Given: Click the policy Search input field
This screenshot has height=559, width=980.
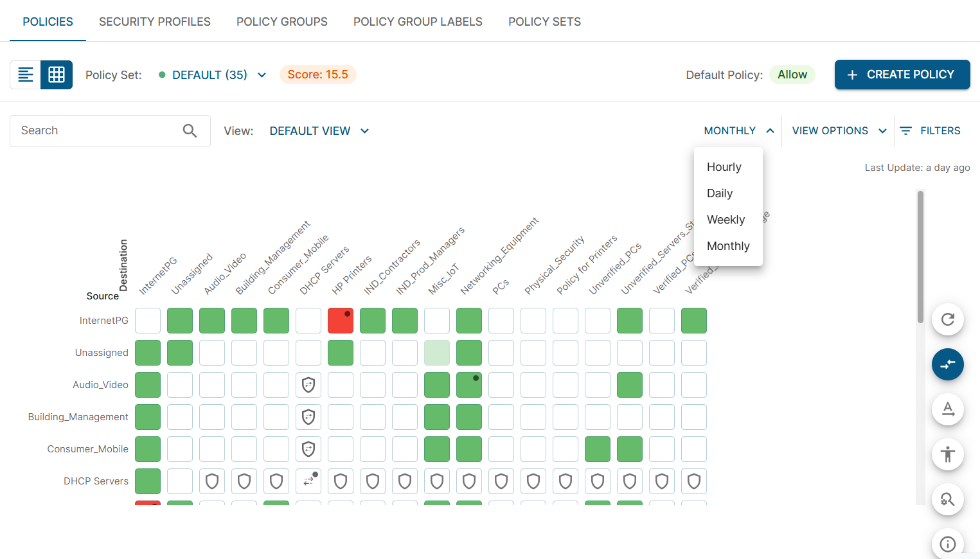Looking at the screenshot, I should point(96,131).
